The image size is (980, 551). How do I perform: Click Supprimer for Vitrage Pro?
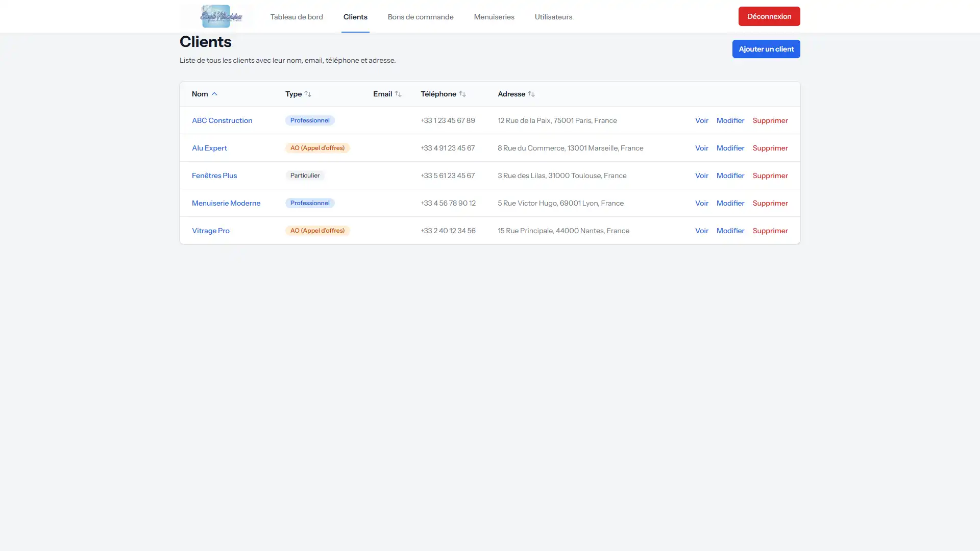[x=770, y=231]
